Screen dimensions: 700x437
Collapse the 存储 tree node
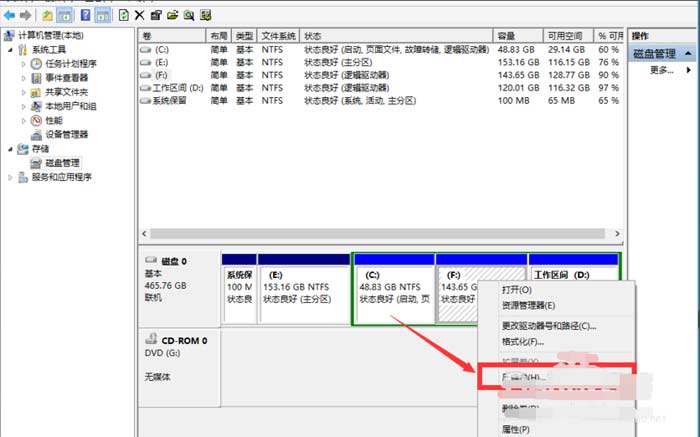[x=10, y=149]
